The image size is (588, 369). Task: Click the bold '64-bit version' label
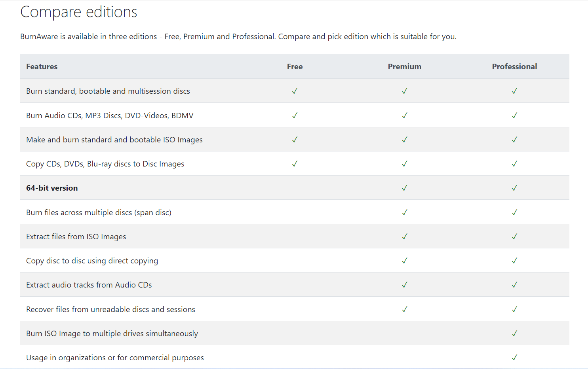[x=52, y=188]
